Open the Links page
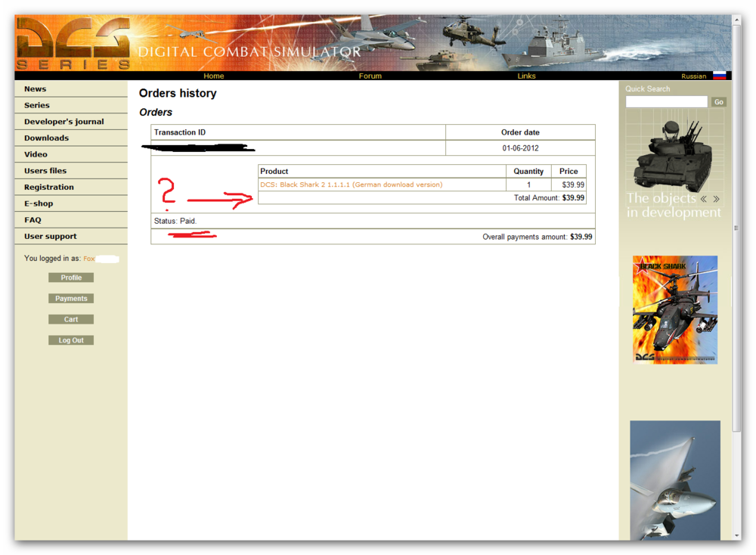Image resolution: width=756 pixels, height=555 pixels. (x=526, y=76)
